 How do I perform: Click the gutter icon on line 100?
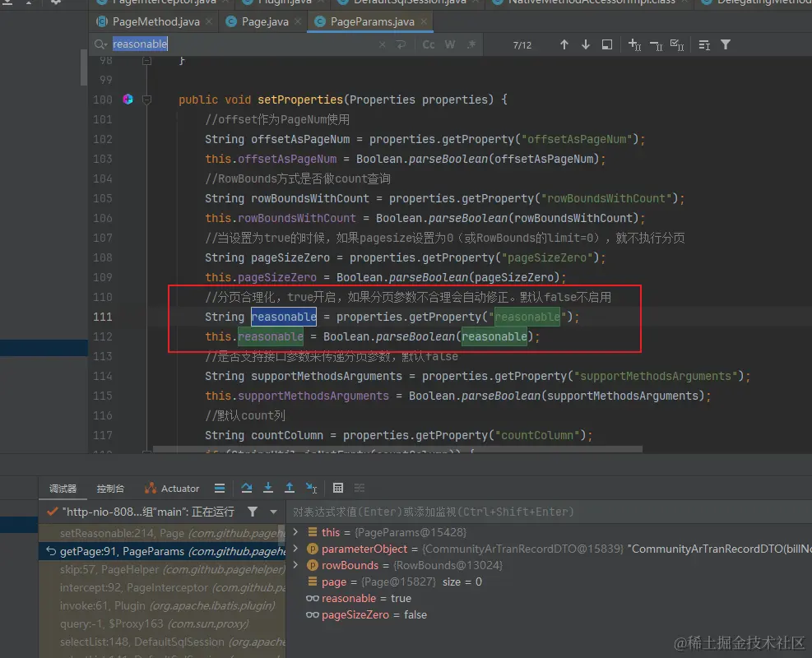tap(128, 100)
